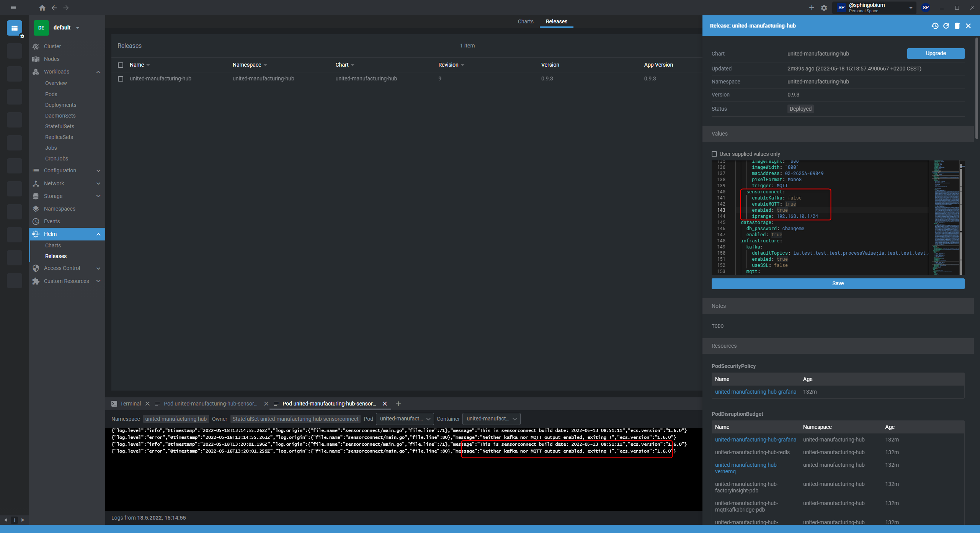This screenshot has width=980, height=533.
Task: Click the Upgrade button
Action: point(935,54)
